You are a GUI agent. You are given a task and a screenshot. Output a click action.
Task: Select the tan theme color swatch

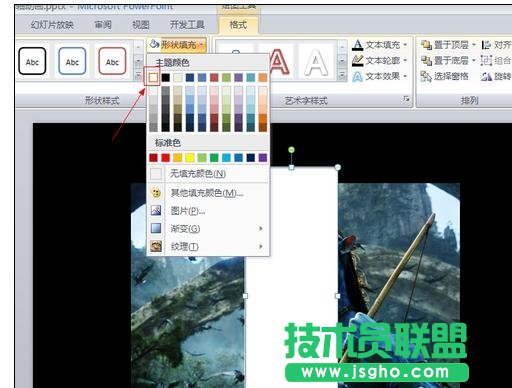click(178, 78)
